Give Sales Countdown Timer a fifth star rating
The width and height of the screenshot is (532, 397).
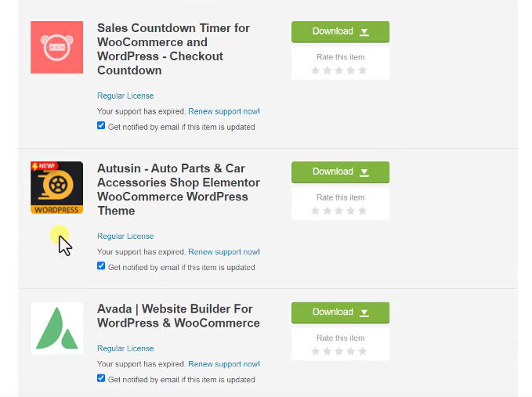[362, 70]
